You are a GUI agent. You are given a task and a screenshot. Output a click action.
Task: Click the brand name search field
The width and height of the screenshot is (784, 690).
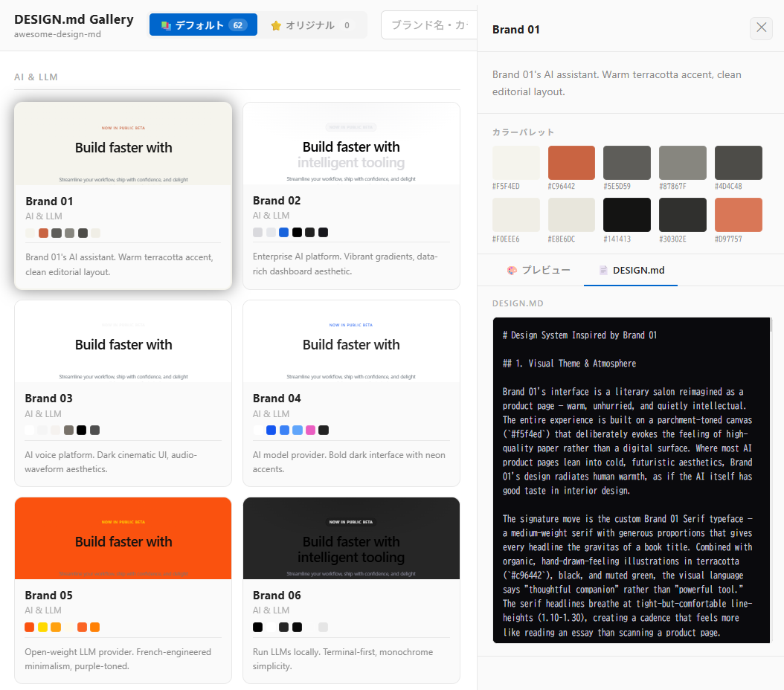coord(431,25)
